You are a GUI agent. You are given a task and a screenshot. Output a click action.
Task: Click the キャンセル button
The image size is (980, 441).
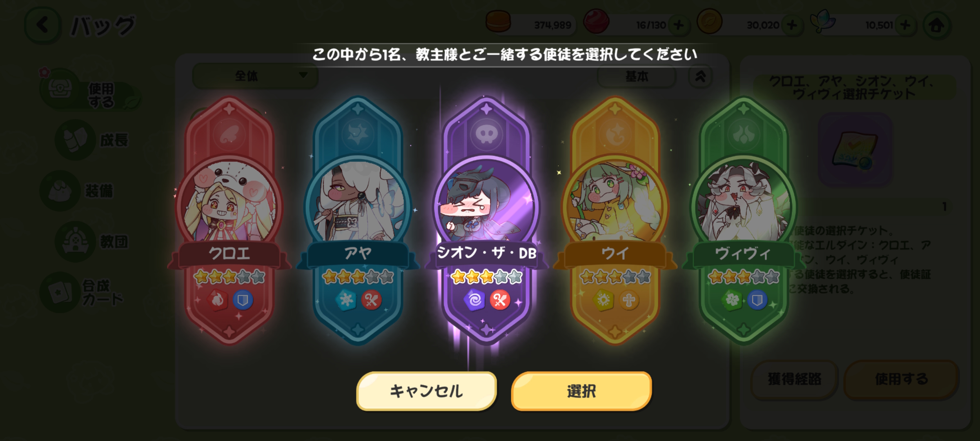coord(426,391)
